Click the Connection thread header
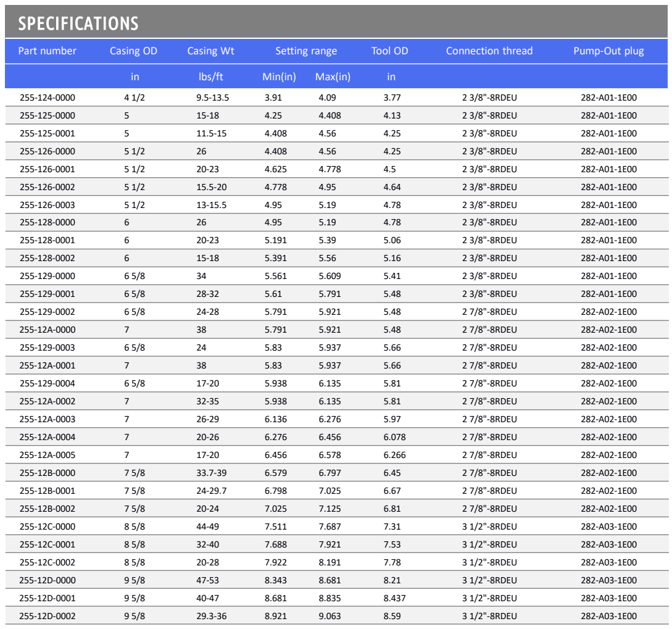The height and width of the screenshot is (629, 672). point(489,51)
